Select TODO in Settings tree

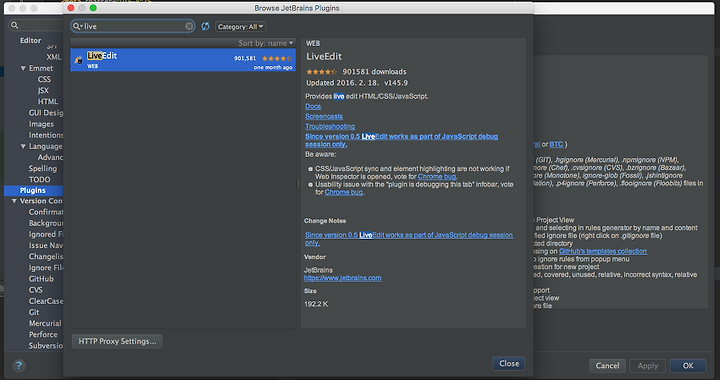39,179
